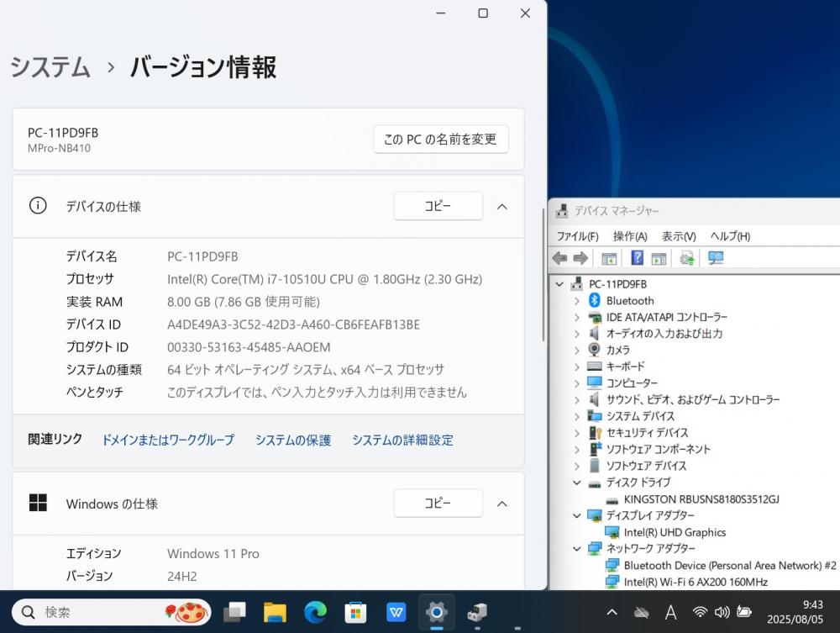840x633 pixels.
Task: Select the Security devices key icon
Action: pyautogui.click(x=596, y=433)
